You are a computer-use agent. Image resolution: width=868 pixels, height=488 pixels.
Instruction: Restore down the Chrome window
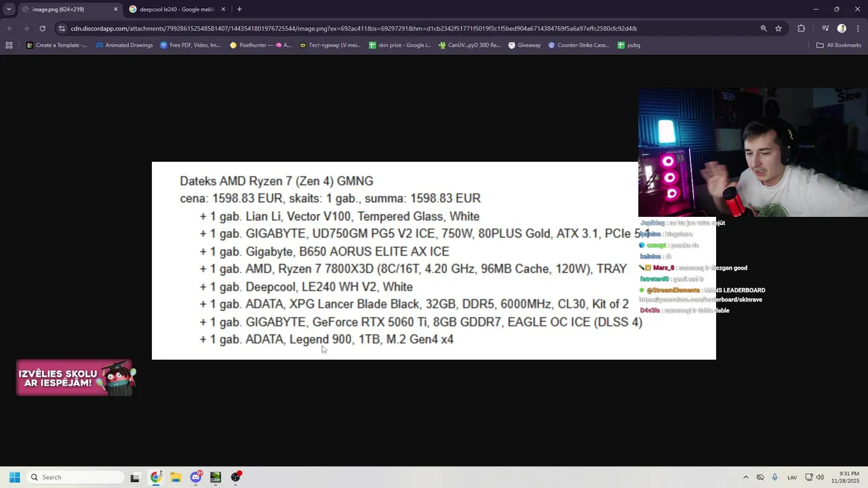tap(836, 9)
